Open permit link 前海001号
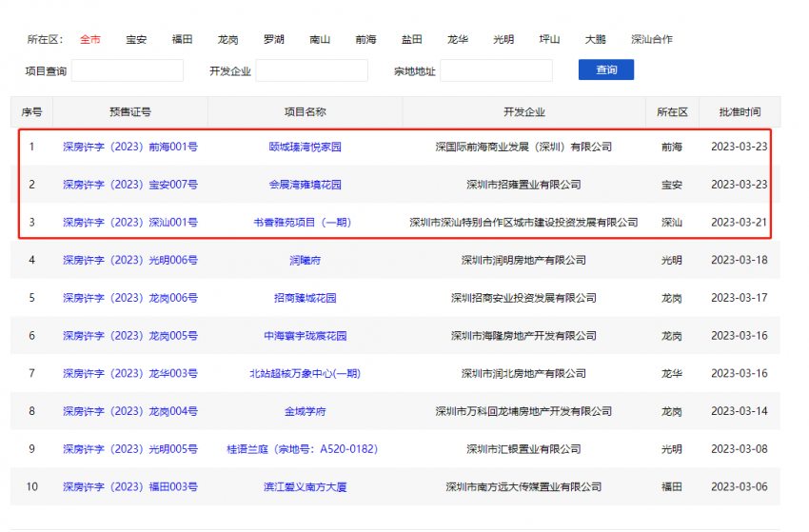This screenshot has height=532, width=809. [x=130, y=148]
